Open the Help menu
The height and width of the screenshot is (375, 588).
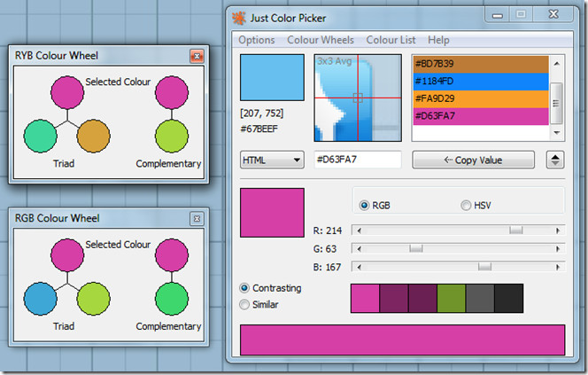pyautogui.click(x=438, y=40)
